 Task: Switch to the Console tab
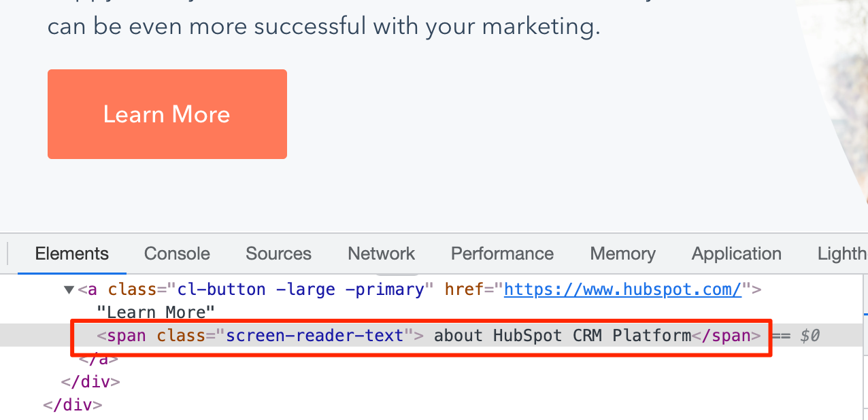[176, 253]
